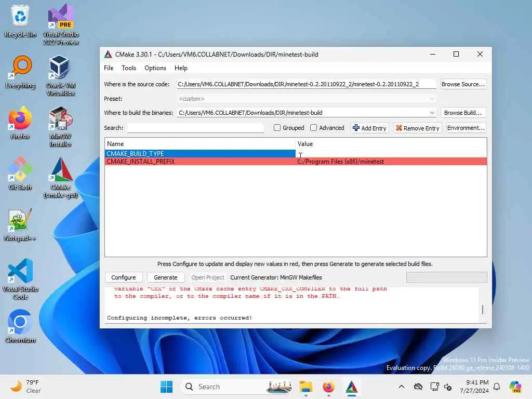Select the CMAKE_INSTALL_PREFIX row
The height and width of the screenshot is (399, 532).
tap(296, 162)
